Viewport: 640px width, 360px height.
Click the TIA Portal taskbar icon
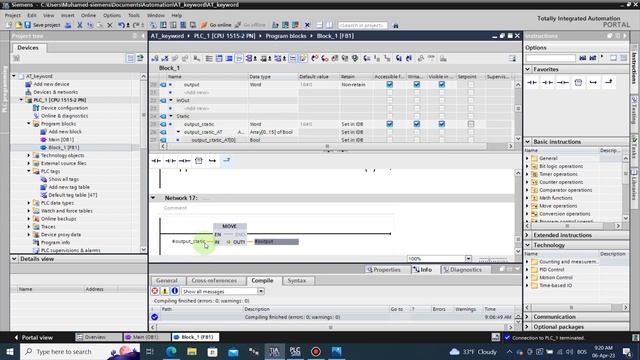coord(274,351)
